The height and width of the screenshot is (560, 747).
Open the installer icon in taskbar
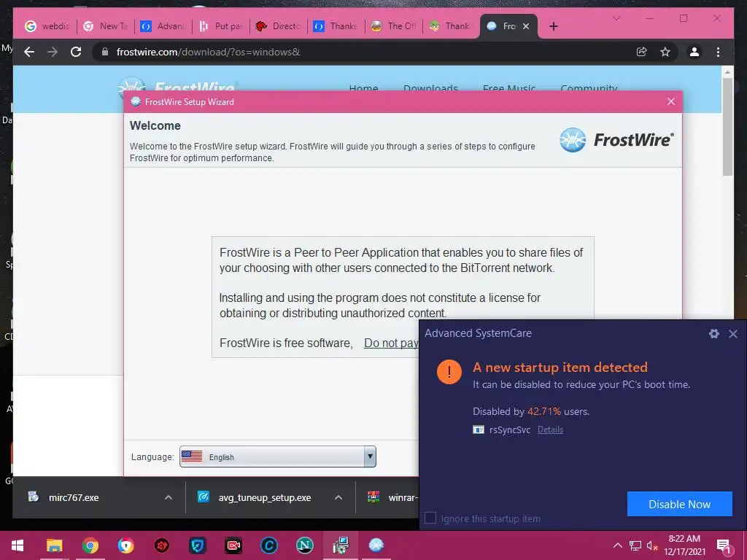(341, 545)
